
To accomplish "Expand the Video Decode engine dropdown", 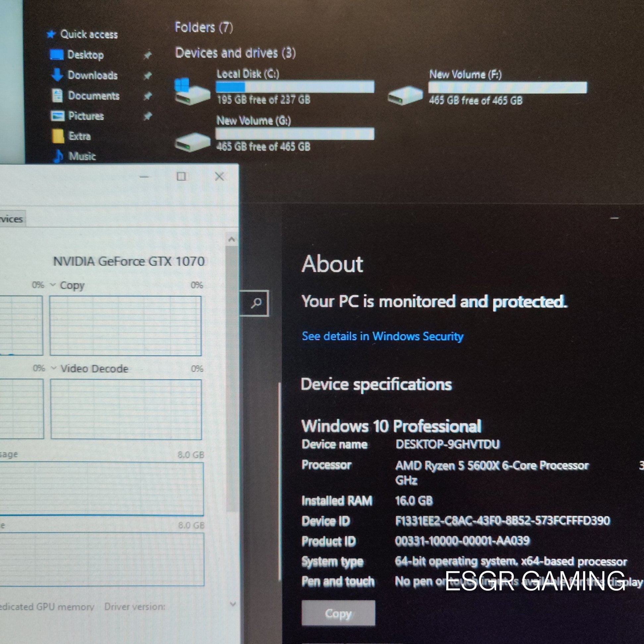I will click(53, 368).
